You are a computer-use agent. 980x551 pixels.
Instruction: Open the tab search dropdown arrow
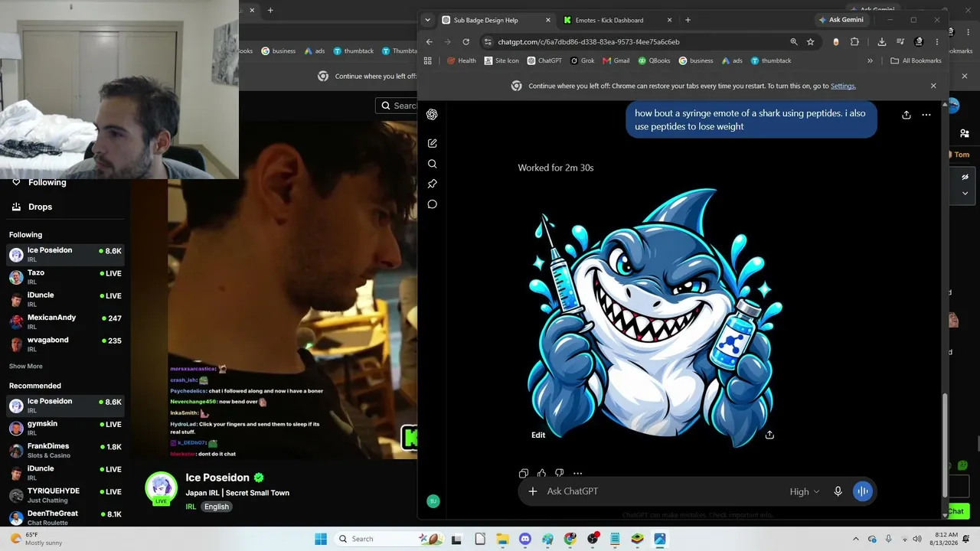tap(427, 20)
